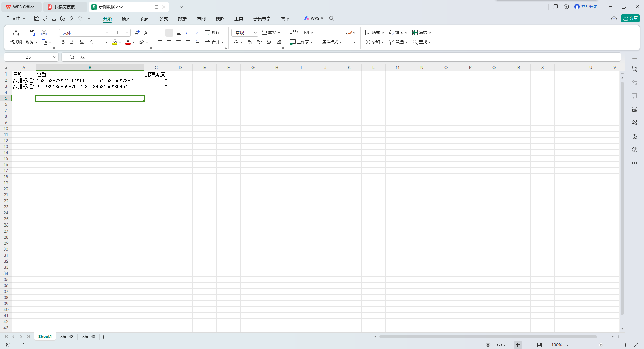Click the fullscreen icon in status bar
The height and width of the screenshot is (349, 644).
tap(636, 345)
